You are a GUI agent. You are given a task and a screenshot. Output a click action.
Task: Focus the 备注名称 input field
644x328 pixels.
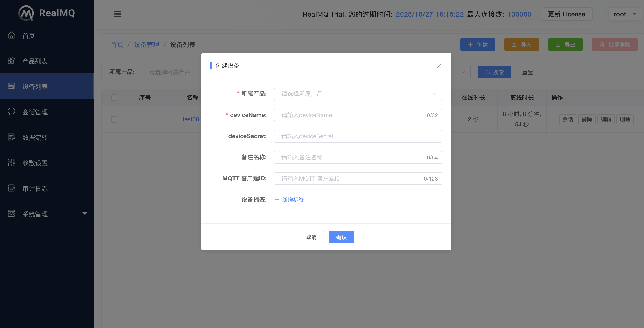coord(358,157)
